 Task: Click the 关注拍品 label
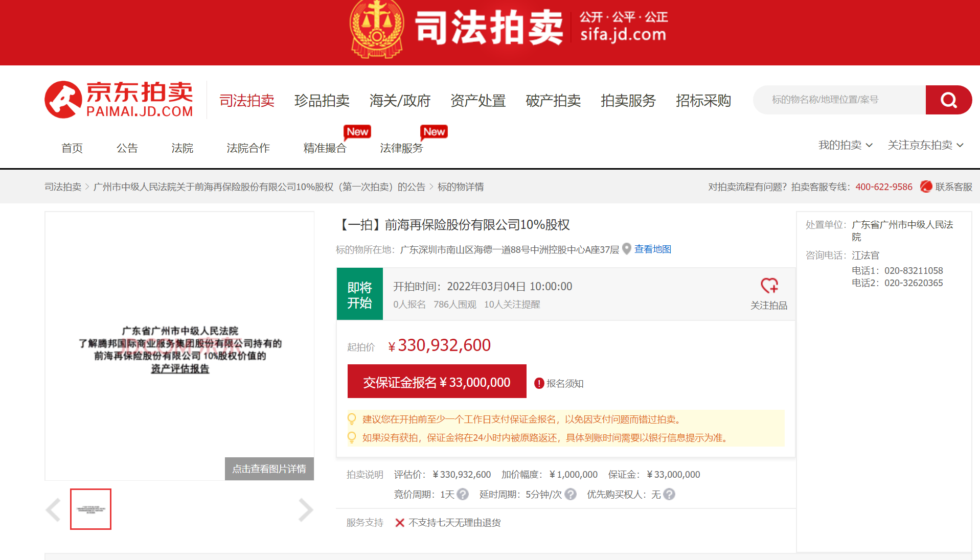(769, 306)
